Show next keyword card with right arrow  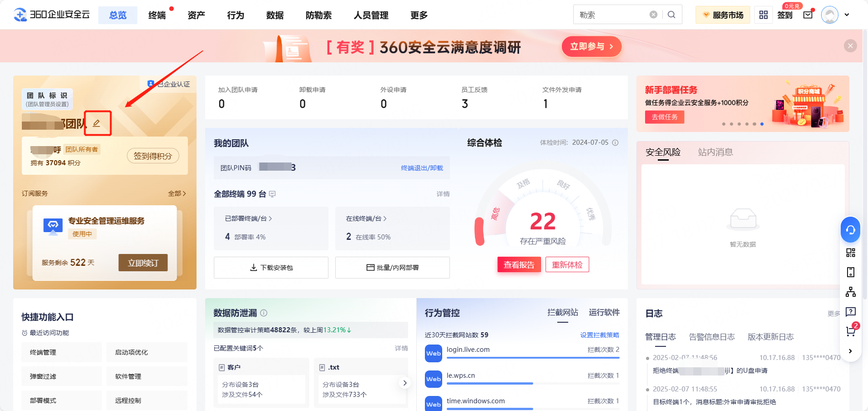click(x=404, y=383)
